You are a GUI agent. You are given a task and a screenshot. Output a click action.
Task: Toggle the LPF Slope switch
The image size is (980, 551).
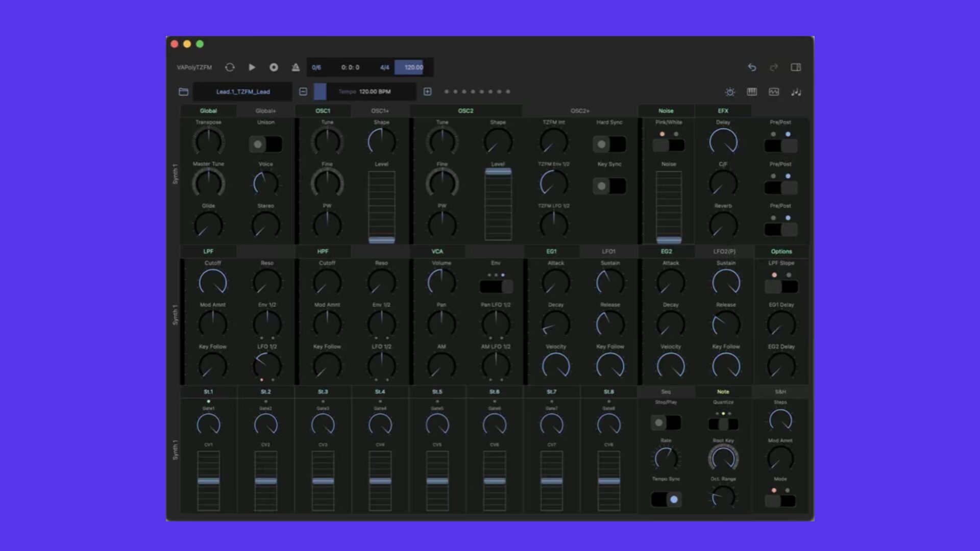[781, 287]
